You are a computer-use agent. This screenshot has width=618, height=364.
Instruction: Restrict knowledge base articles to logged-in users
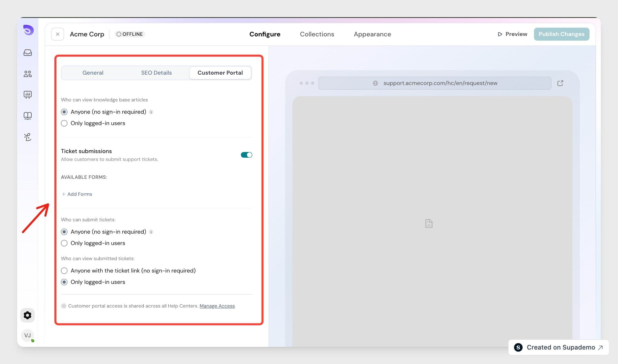(x=64, y=123)
